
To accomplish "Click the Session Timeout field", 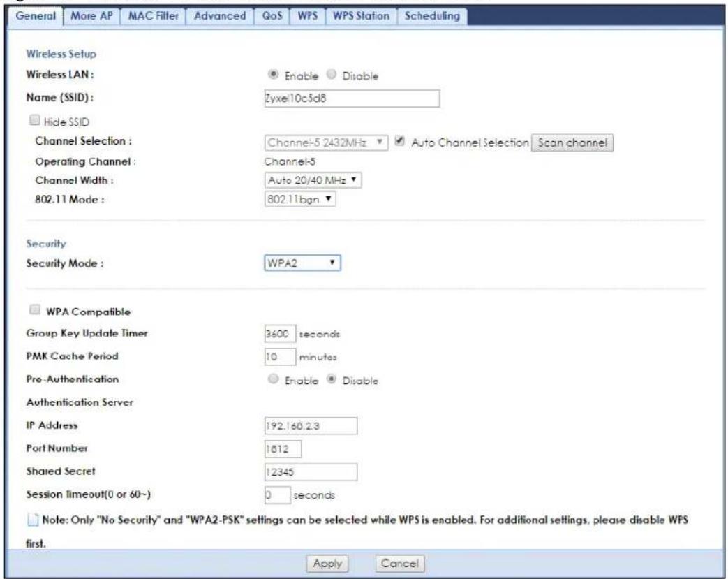I will click(x=277, y=495).
